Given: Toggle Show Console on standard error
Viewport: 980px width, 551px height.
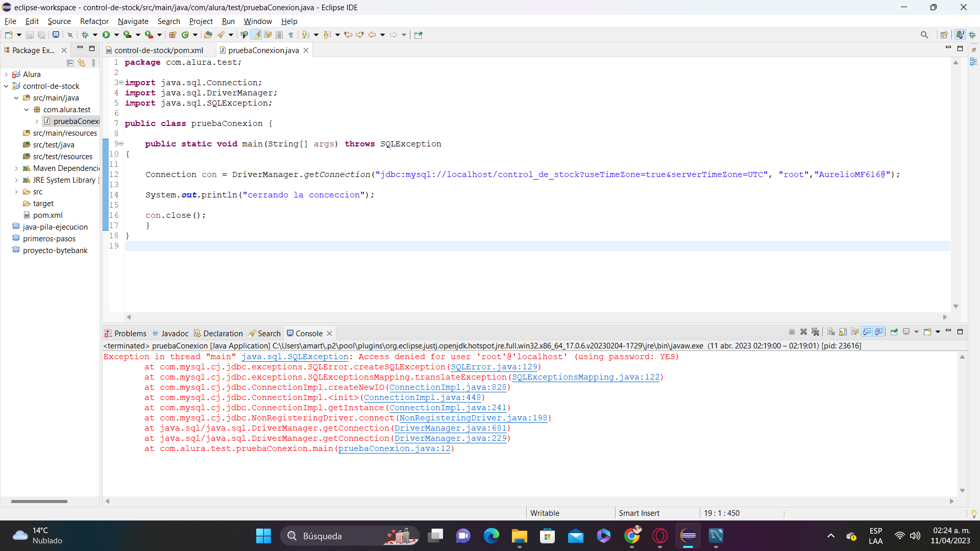Looking at the screenshot, I should click(878, 332).
